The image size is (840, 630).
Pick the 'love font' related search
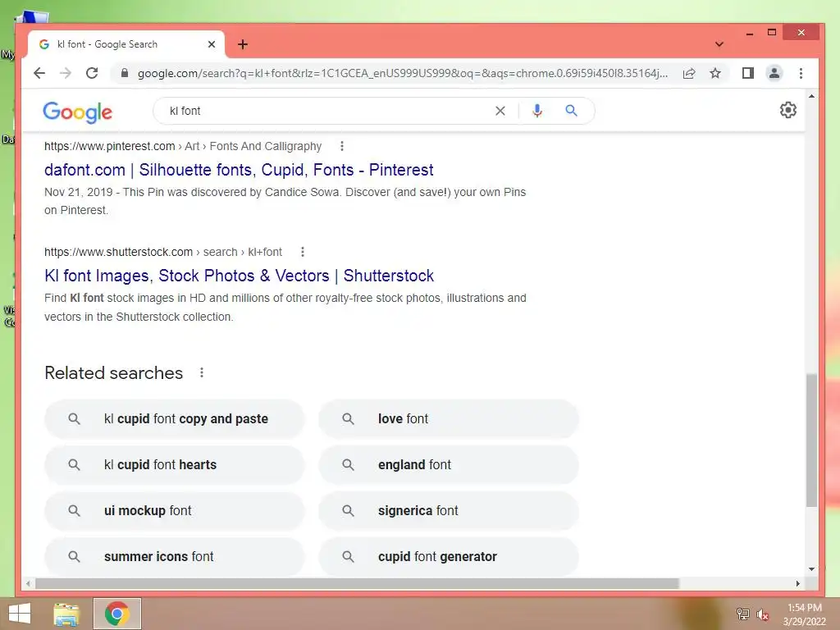pyautogui.click(x=449, y=419)
